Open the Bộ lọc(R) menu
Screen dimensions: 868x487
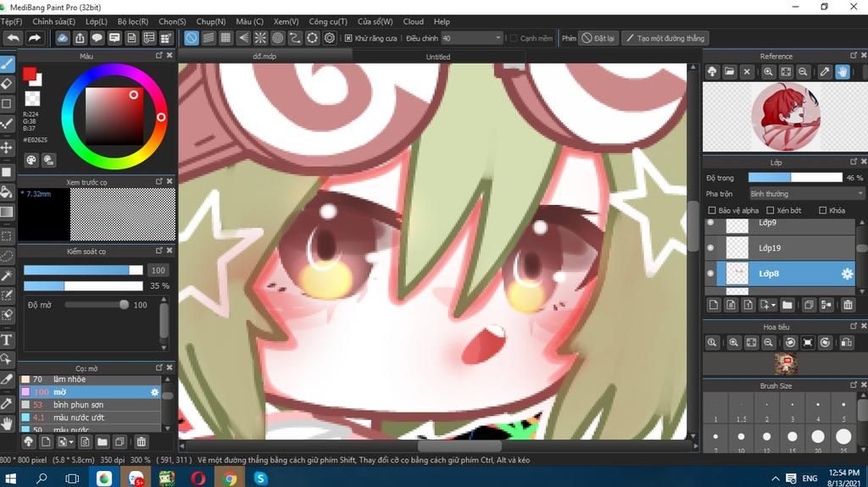tap(133, 21)
